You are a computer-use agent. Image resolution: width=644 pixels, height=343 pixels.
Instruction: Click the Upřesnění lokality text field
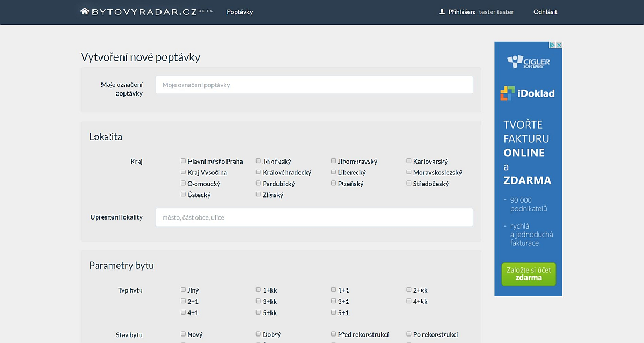[314, 217]
